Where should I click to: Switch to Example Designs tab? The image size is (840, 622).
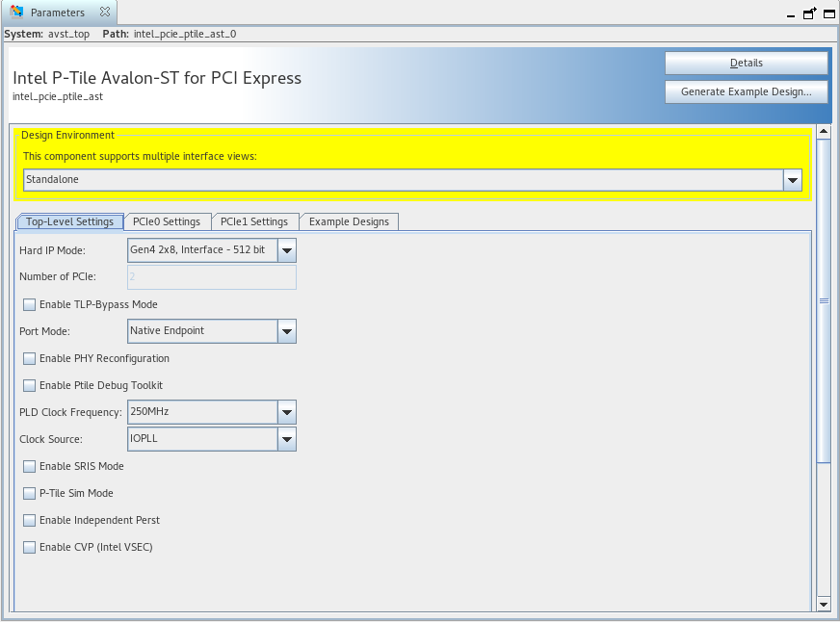349,221
